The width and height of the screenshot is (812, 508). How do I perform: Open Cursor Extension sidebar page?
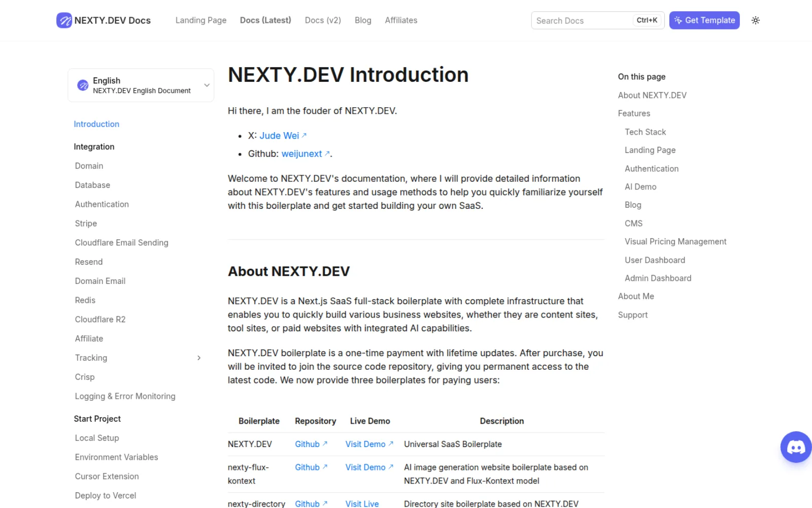[107, 477]
